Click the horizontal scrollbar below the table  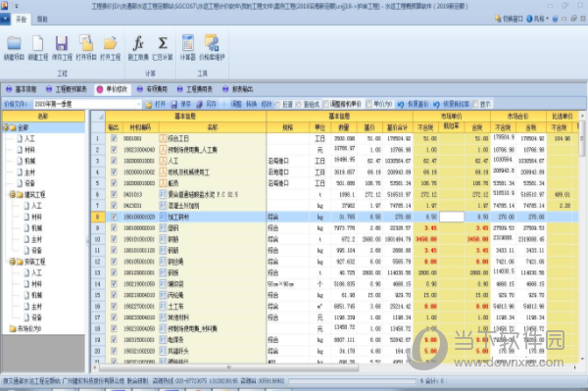tap(228, 367)
